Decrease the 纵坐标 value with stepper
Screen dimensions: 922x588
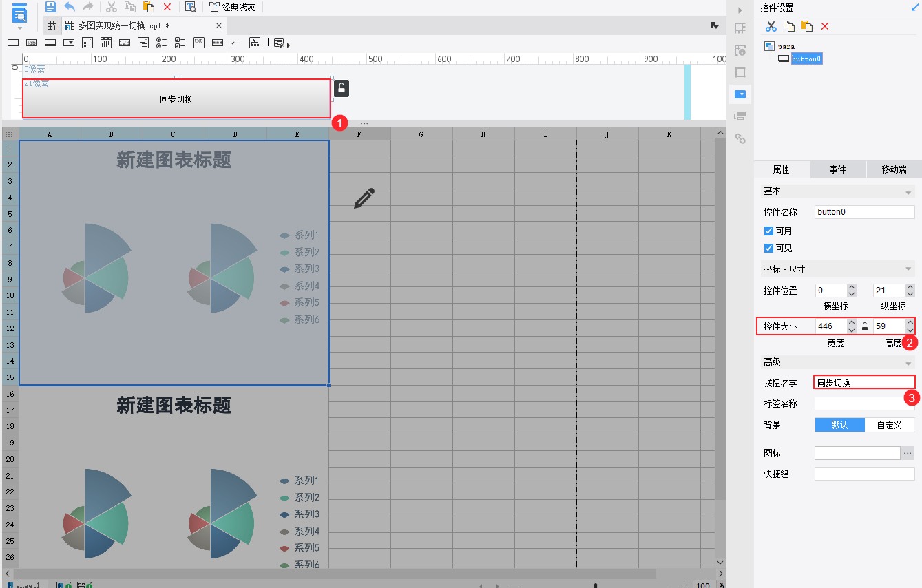coord(910,294)
